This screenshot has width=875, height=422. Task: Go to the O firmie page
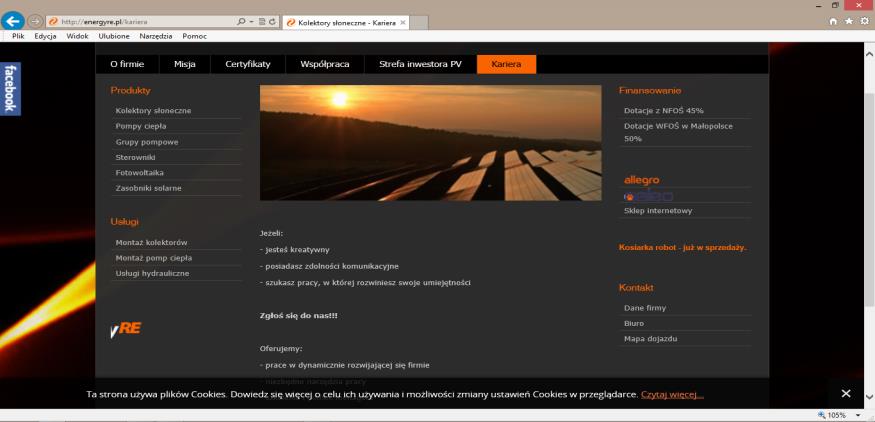[127, 64]
